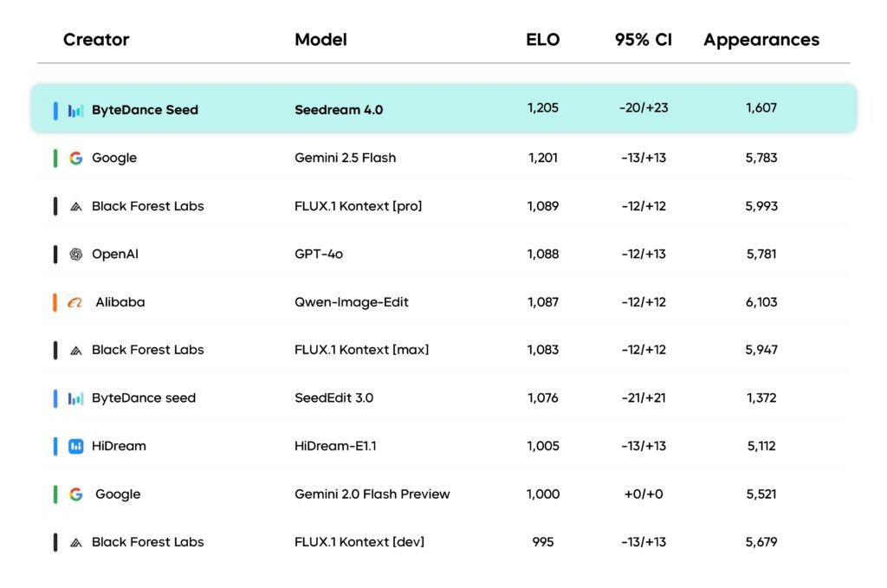Open the Qwen-Image-Edit model link
Screen dimensions: 887x588
(352, 302)
